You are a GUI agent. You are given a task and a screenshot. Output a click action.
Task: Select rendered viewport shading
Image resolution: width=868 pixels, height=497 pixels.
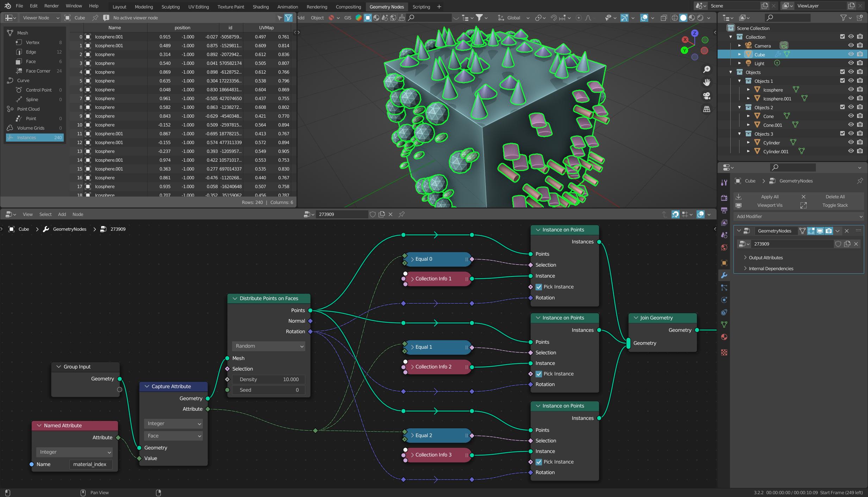coord(700,18)
